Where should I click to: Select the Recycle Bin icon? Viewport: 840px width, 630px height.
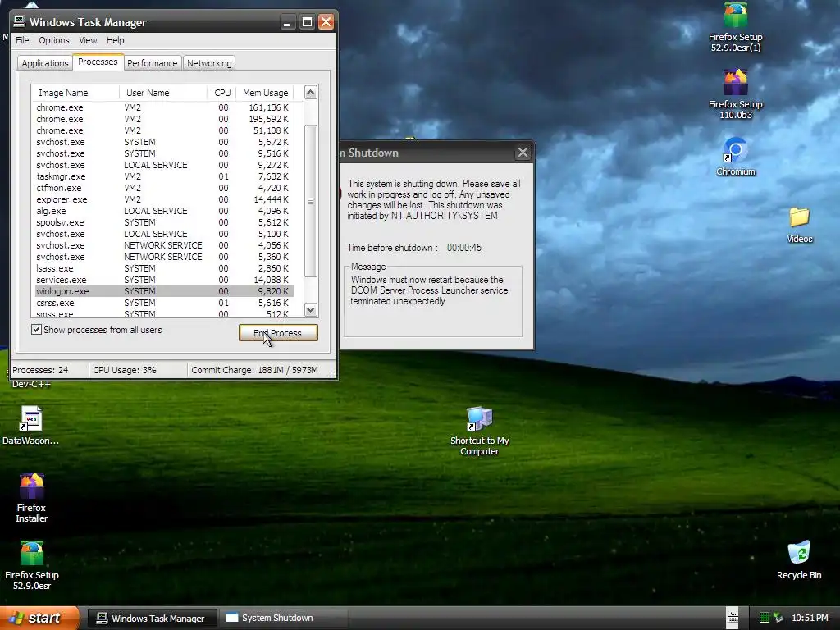point(799,559)
